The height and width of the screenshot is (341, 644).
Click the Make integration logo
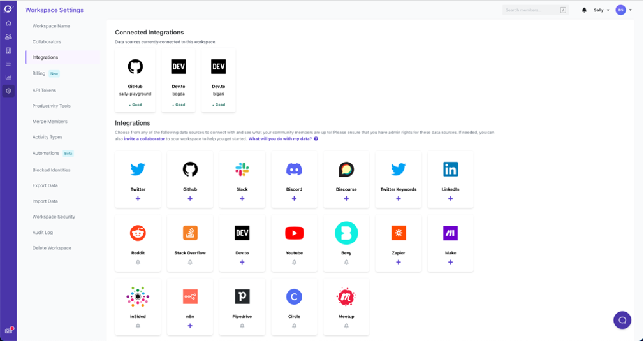click(x=451, y=233)
